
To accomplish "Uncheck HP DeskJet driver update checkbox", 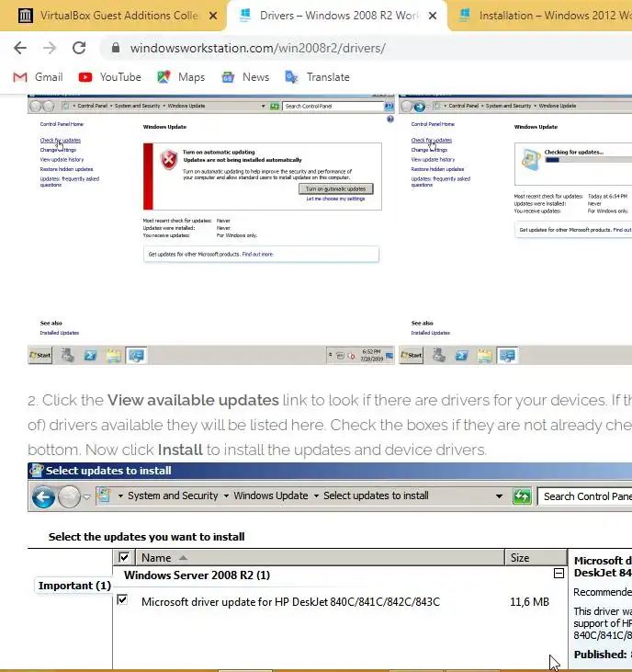I will 122,599.
